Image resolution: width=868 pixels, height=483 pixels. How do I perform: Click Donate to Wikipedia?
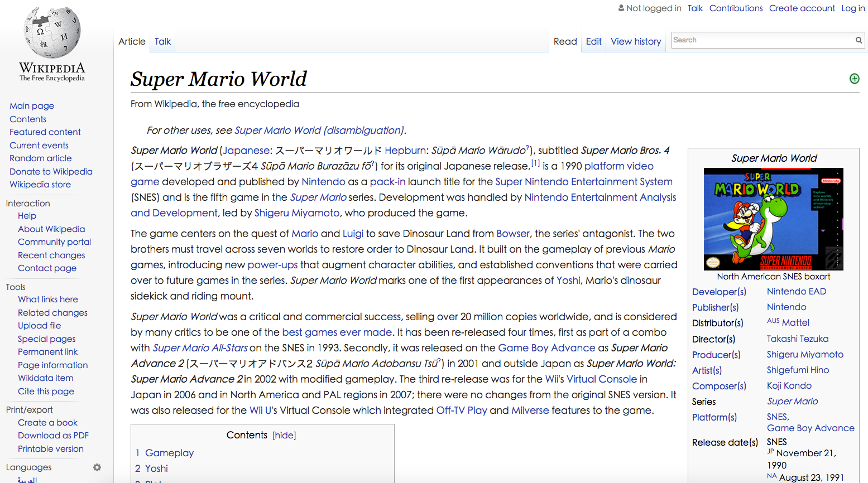tap(51, 172)
